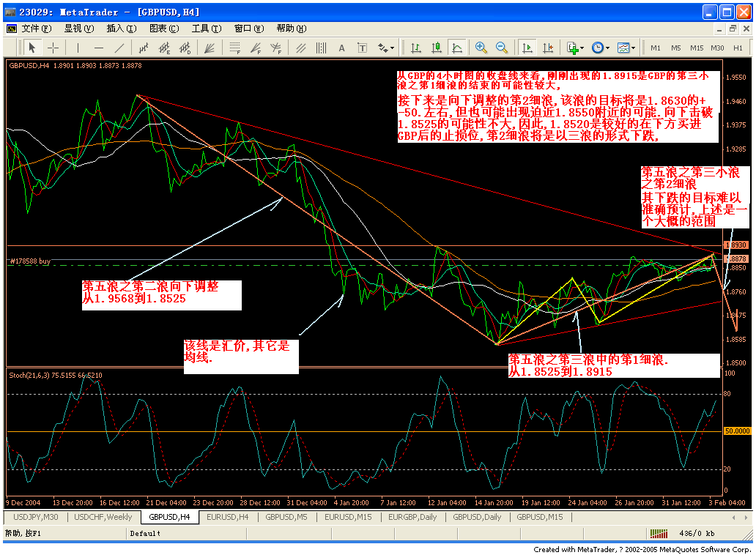
Task: Open the 工具(T) menu
Action: pos(207,29)
